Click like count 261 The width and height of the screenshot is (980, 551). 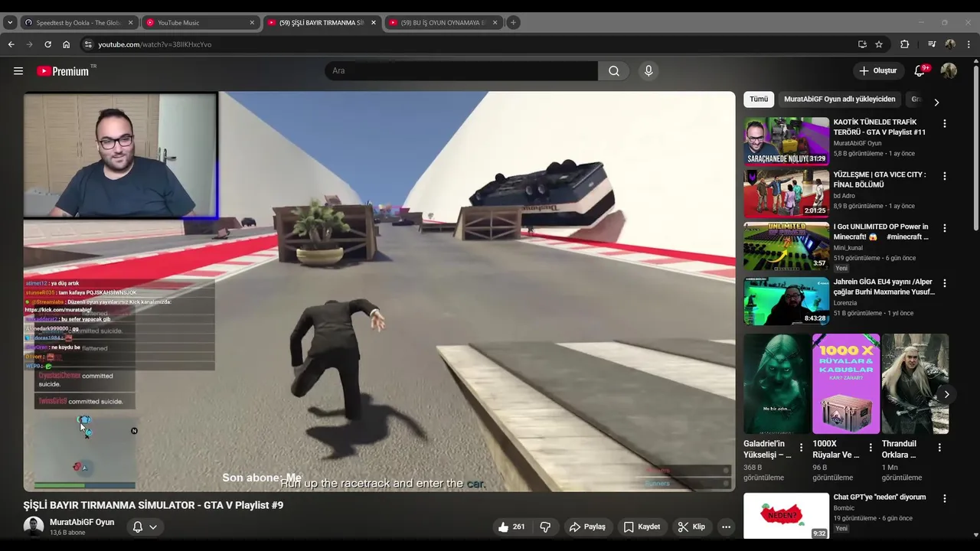click(x=519, y=527)
